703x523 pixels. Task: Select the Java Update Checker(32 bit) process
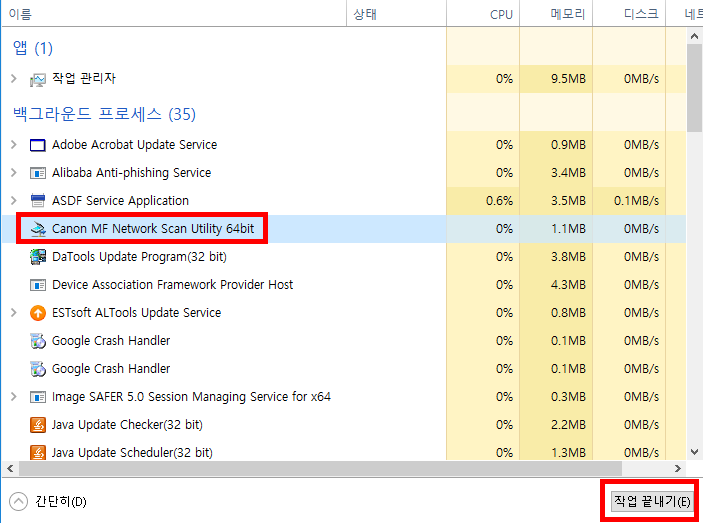[x=127, y=425]
